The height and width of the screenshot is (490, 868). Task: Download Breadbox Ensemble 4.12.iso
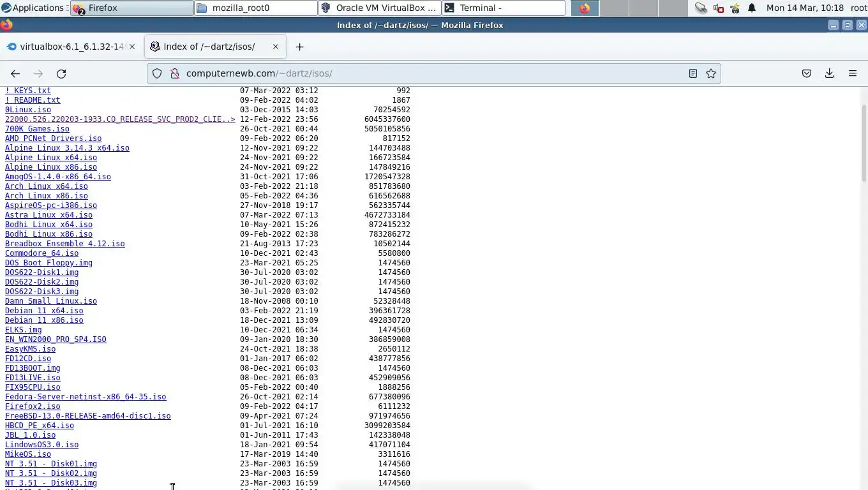point(65,244)
